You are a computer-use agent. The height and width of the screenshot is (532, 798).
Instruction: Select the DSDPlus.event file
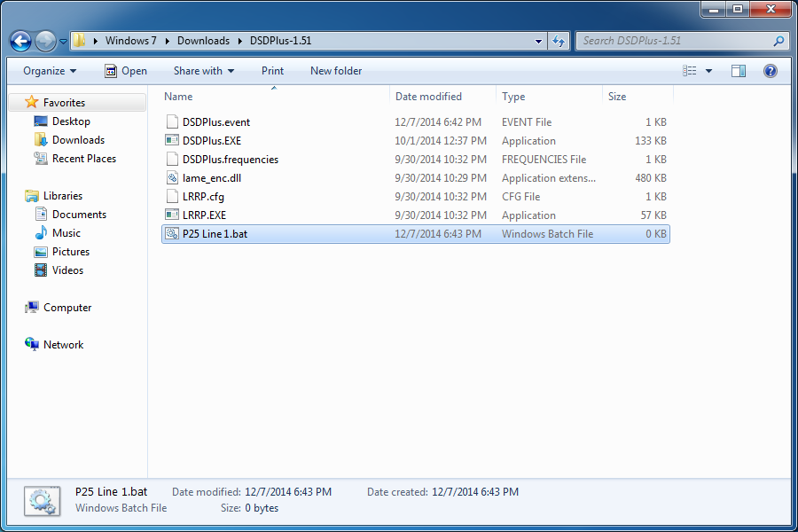click(x=415, y=122)
